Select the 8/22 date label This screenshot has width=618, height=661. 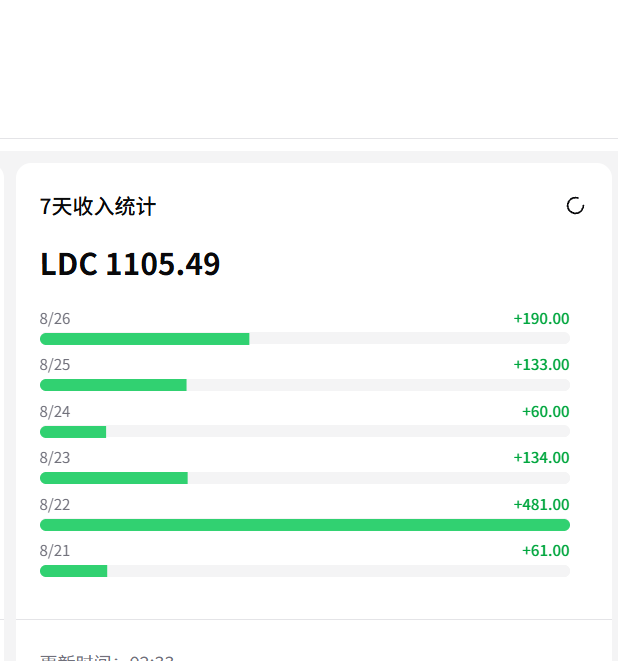tap(55, 505)
